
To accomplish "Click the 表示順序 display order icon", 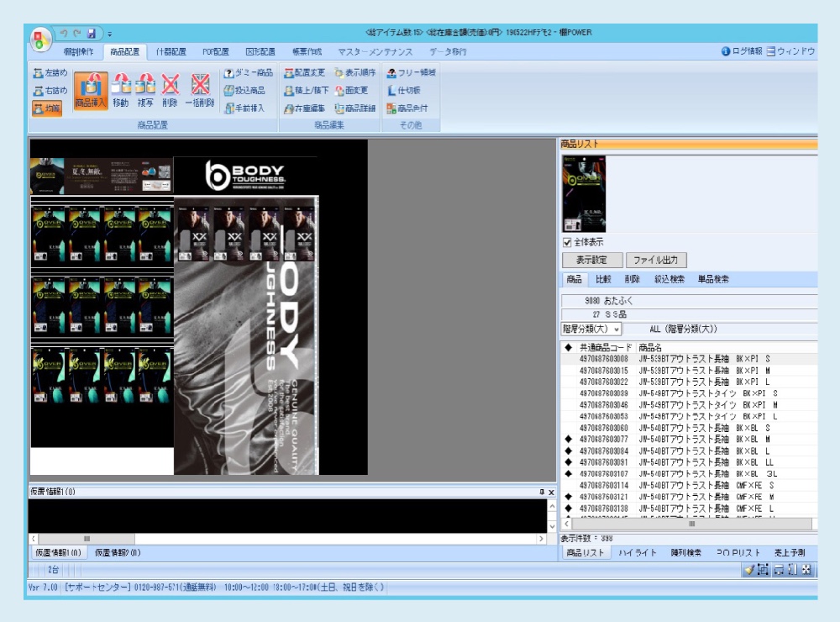I will [x=339, y=73].
